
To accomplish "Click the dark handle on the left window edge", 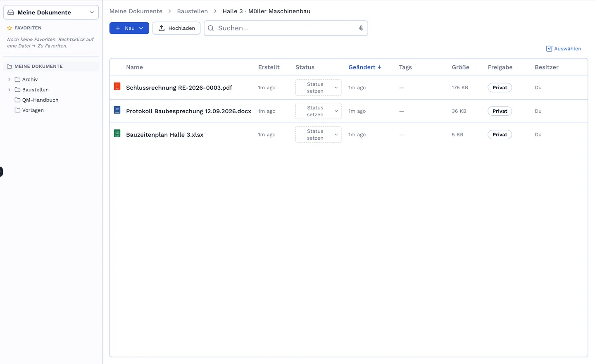I will click(1, 171).
